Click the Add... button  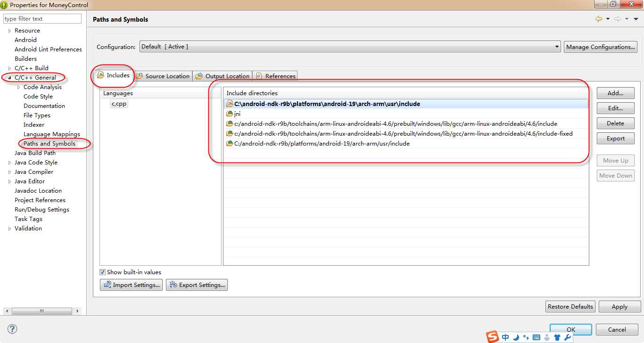[x=615, y=93]
